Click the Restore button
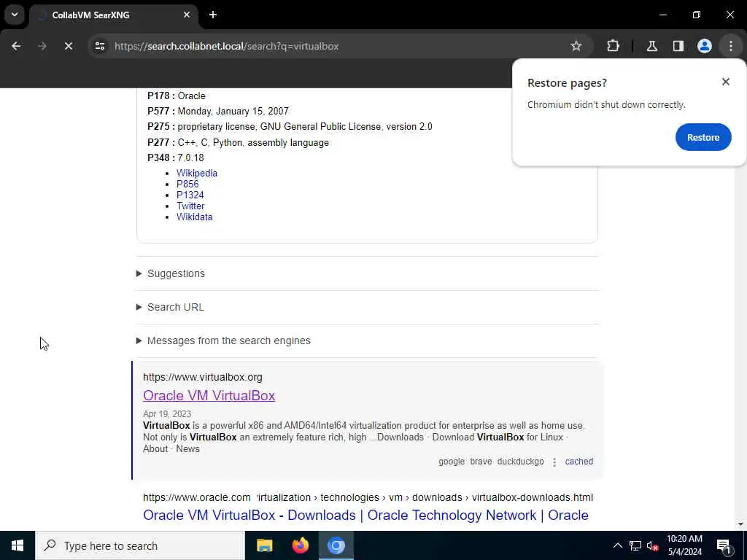Viewport: 747px width, 560px height. tap(703, 137)
